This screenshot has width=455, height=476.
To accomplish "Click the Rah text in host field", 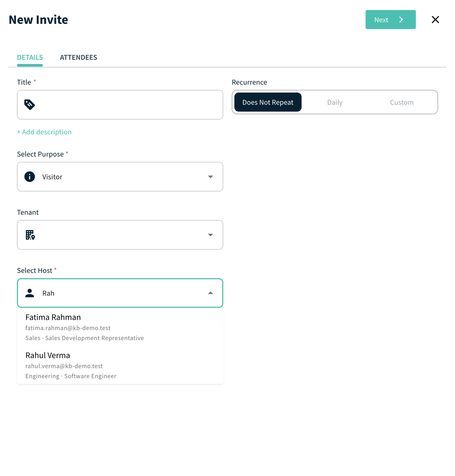I will tap(48, 293).
